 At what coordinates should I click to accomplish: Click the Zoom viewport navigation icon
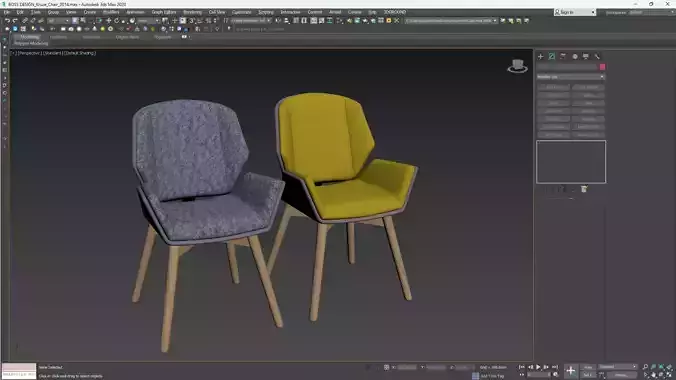point(645,367)
